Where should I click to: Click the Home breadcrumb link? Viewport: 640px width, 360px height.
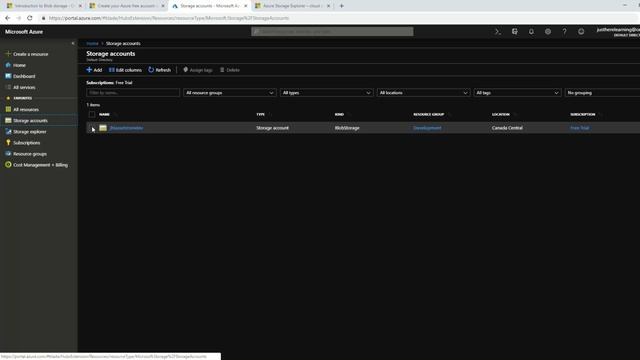coord(92,43)
